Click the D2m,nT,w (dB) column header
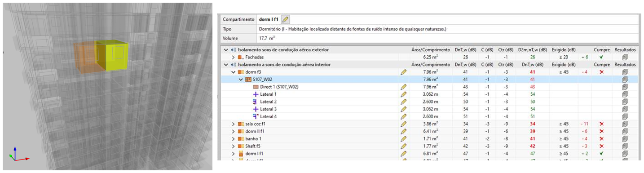The image size is (644, 173). click(532, 49)
